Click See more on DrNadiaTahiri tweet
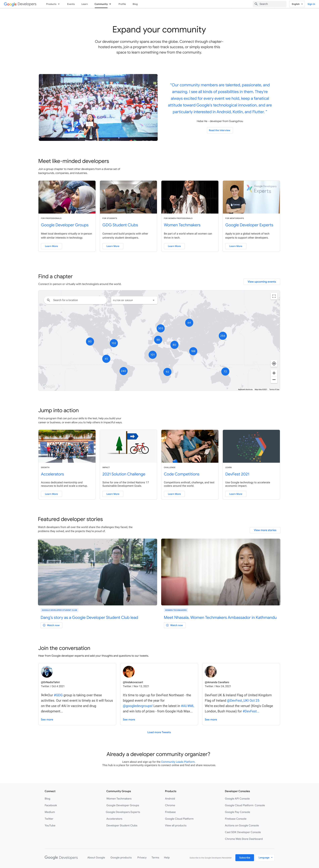319x868 pixels. [47, 719]
